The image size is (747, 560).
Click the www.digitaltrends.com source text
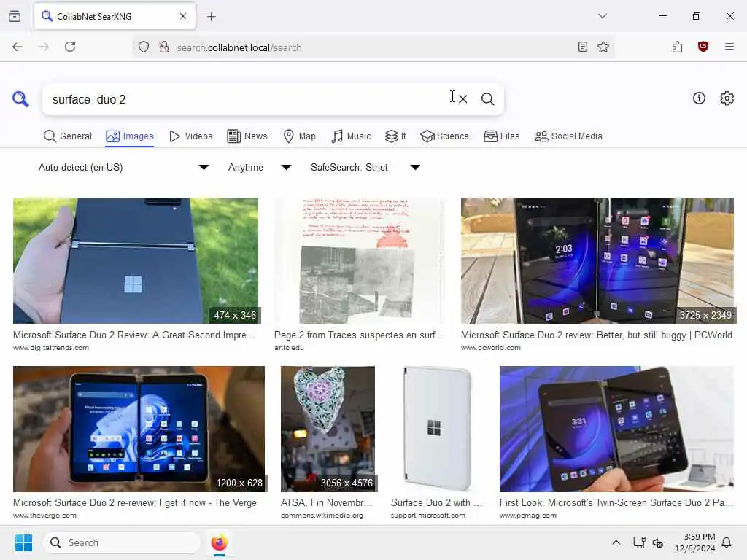pos(51,348)
